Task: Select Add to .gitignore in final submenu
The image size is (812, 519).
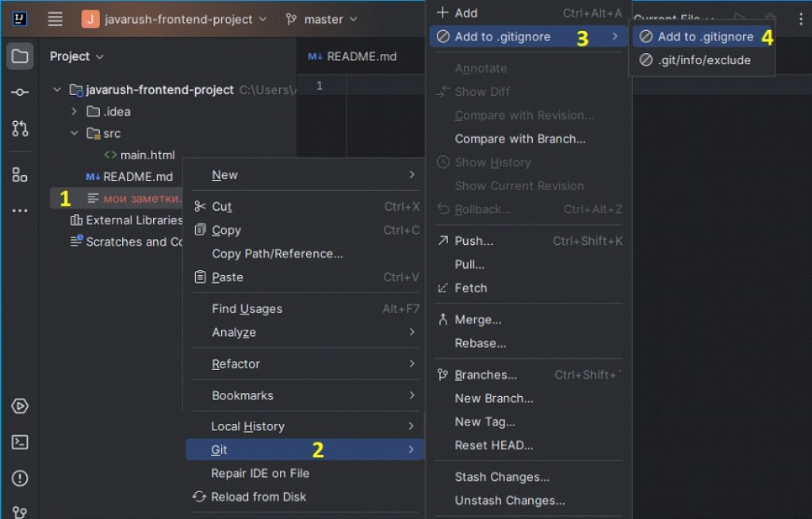Action: coord(705,36)
